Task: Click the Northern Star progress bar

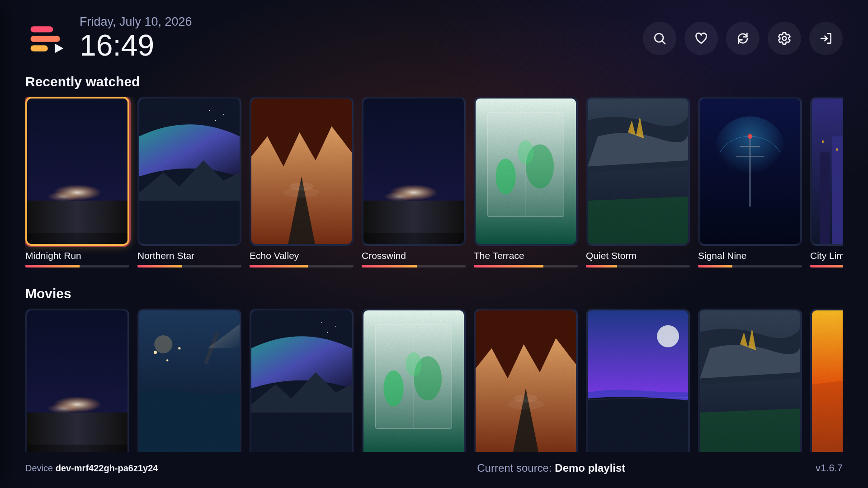Action: click(189, 266)
